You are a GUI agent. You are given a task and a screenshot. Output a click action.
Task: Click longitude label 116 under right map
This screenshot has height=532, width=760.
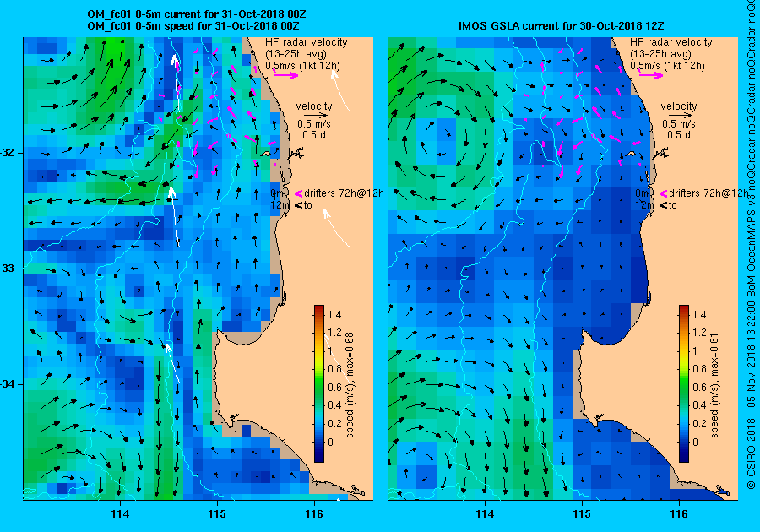click(679, 514)
